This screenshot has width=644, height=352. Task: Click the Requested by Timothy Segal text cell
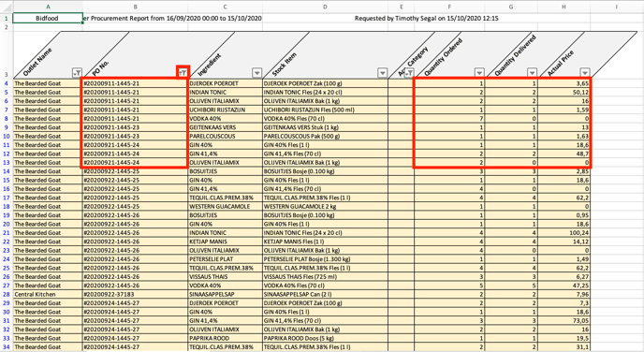click(426, 18)
